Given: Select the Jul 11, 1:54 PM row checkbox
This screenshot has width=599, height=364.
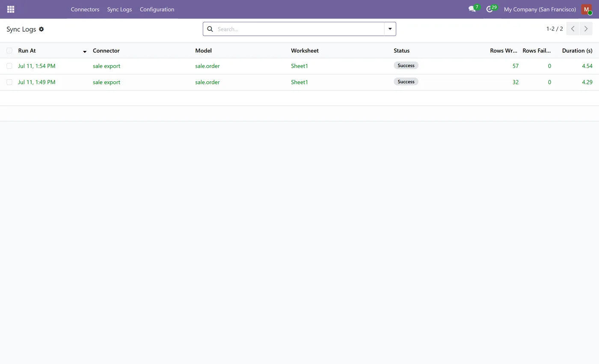Looking at the screenshot, I should pyautogui.click(x=9, y=66).
